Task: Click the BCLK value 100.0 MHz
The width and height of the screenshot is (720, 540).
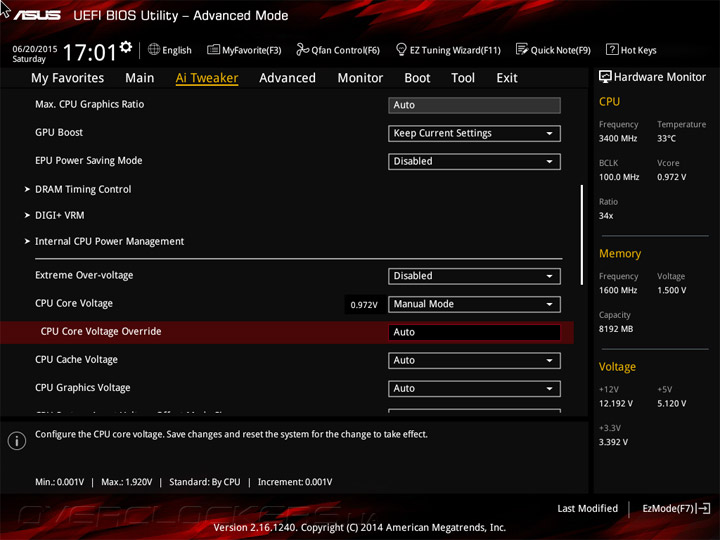Action: pos(619,177)
